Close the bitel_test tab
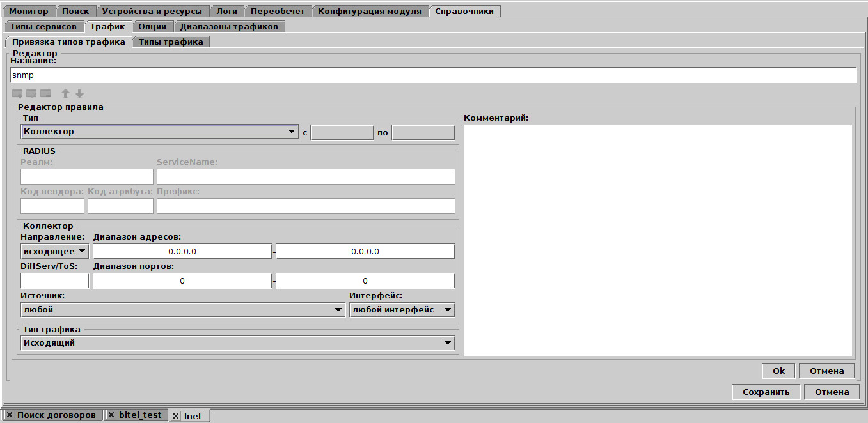 point(111,415)
